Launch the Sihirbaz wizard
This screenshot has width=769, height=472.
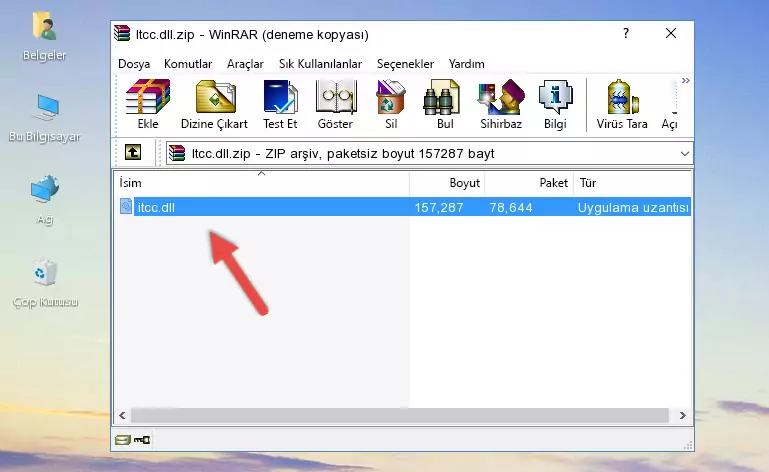[x=501, y=105]
